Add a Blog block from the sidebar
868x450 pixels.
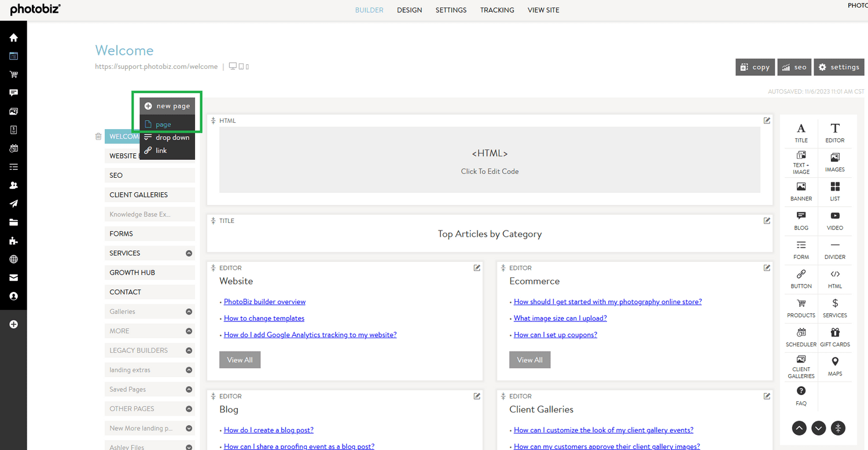coord(801,221)
